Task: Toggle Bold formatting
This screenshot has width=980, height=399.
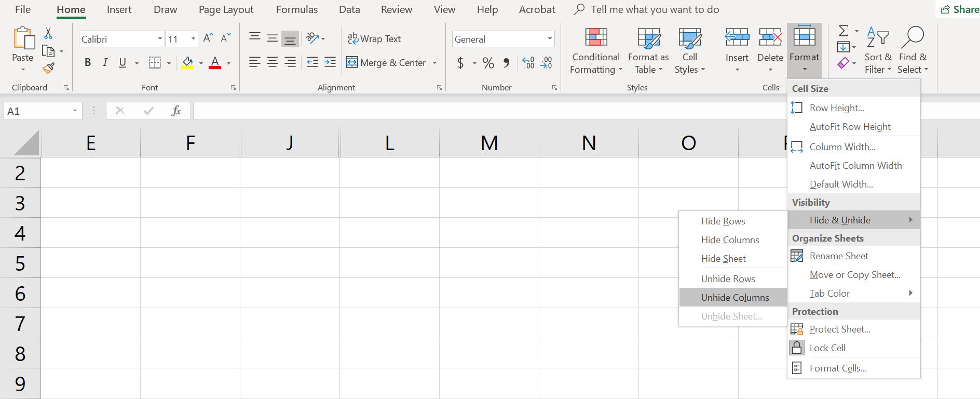Action: coord(88,63)
